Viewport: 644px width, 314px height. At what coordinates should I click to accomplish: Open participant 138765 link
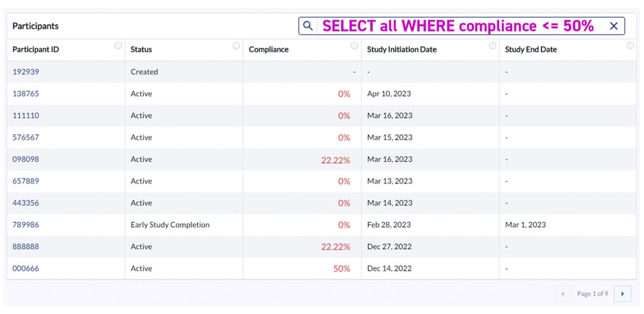[x=26, y=94]
